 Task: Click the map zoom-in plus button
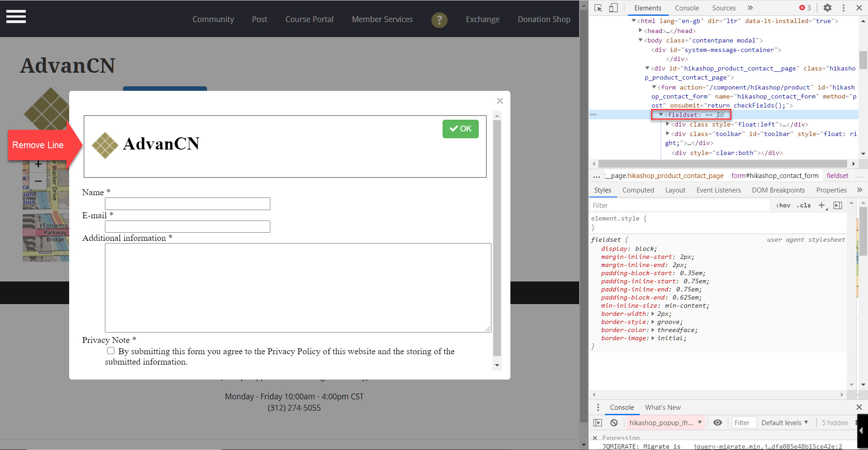tap(38, 164)
